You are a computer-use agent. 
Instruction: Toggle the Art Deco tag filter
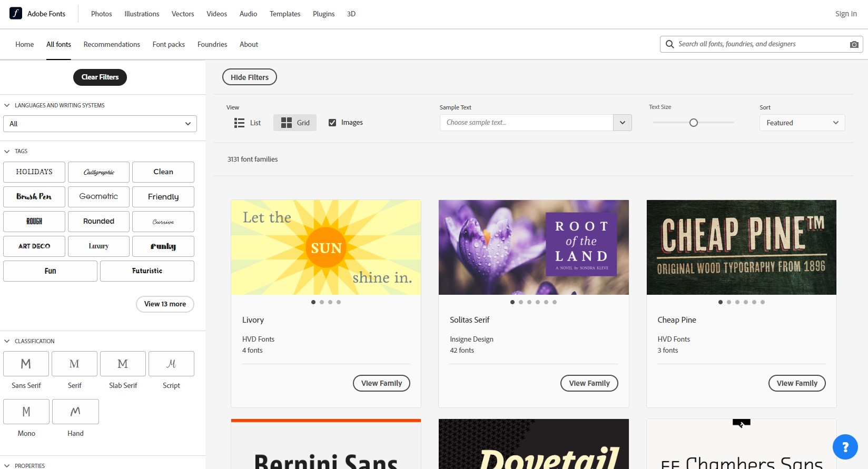tap(34, 246)
